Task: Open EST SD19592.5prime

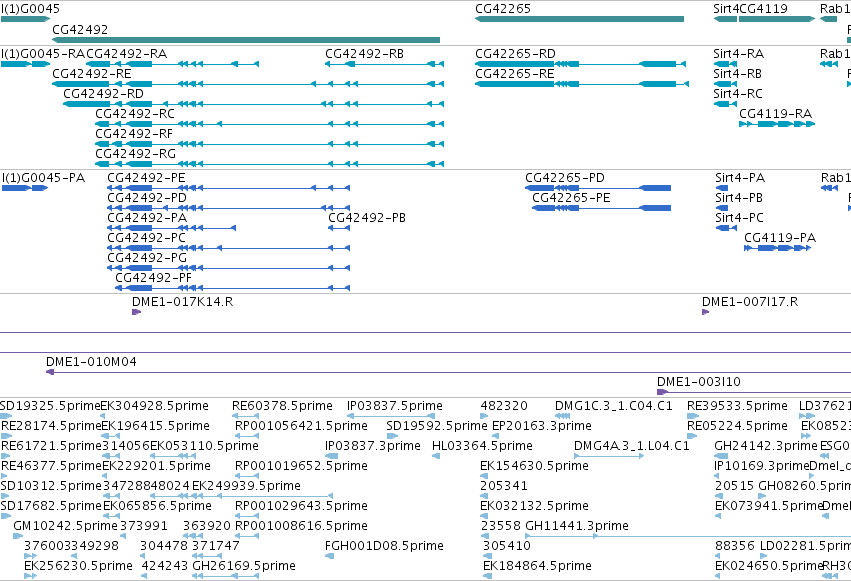Action: pos(393,436)
